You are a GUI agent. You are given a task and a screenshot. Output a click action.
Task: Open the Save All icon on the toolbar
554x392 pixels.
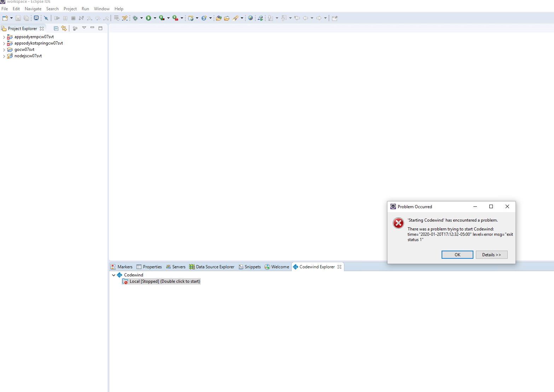coord(27,18)
